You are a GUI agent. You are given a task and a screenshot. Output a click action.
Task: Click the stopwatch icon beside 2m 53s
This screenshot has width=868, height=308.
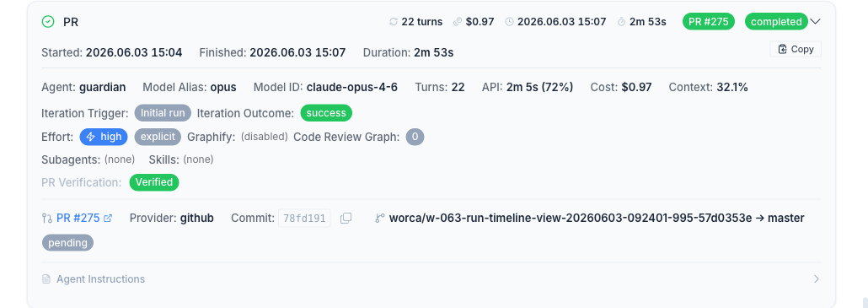(621, 22)
